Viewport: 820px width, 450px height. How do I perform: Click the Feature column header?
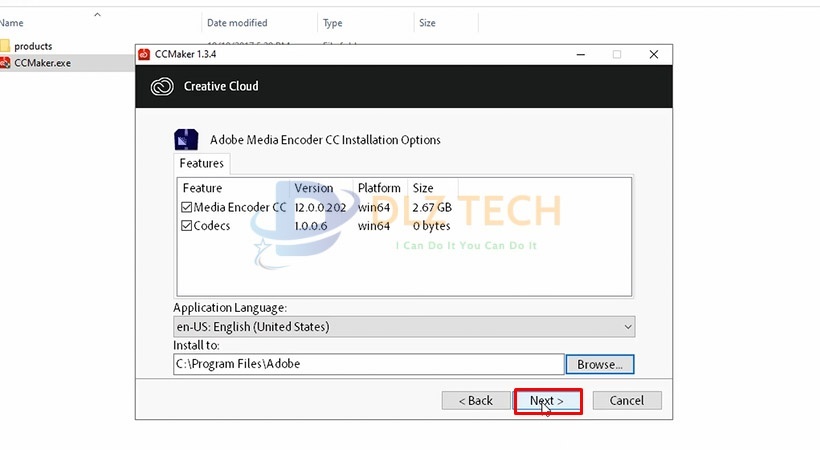click(202, 188)
